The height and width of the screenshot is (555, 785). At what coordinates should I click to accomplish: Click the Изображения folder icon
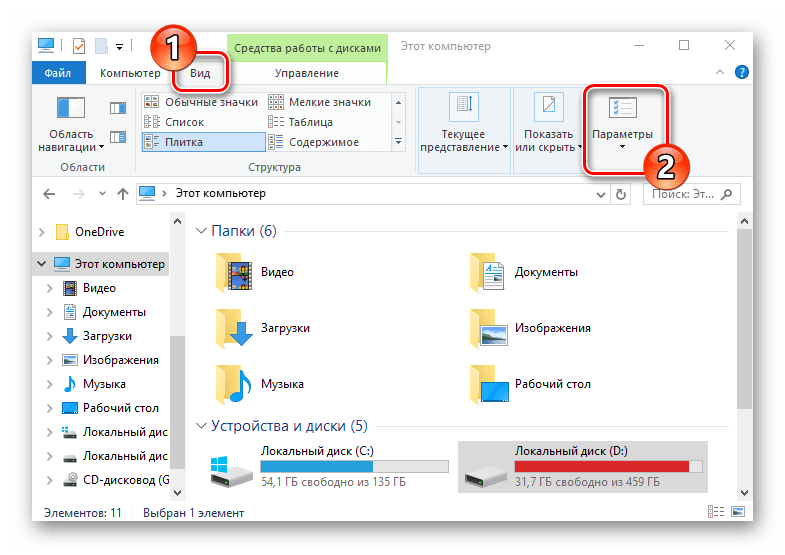pyautogui.click(x=489, y=328)
